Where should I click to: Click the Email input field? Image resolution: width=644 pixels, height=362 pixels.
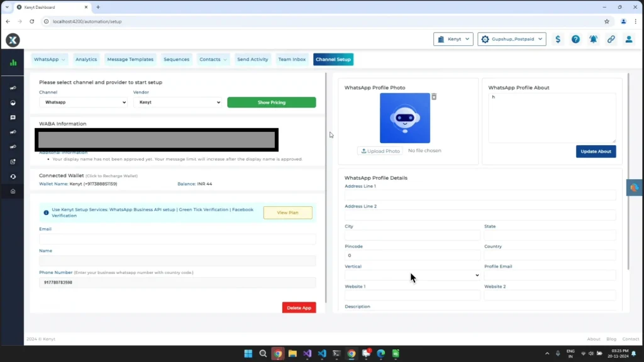[x=177, y=239]
